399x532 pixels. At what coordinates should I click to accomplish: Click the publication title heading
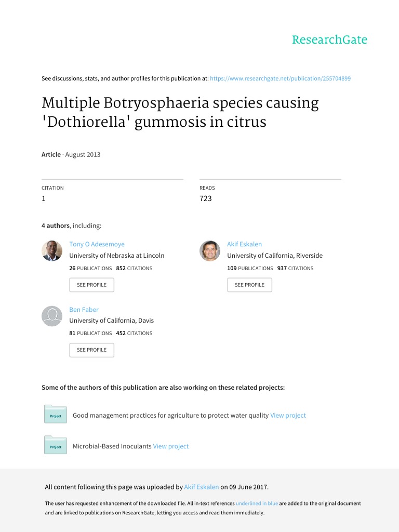pos(180,112)
